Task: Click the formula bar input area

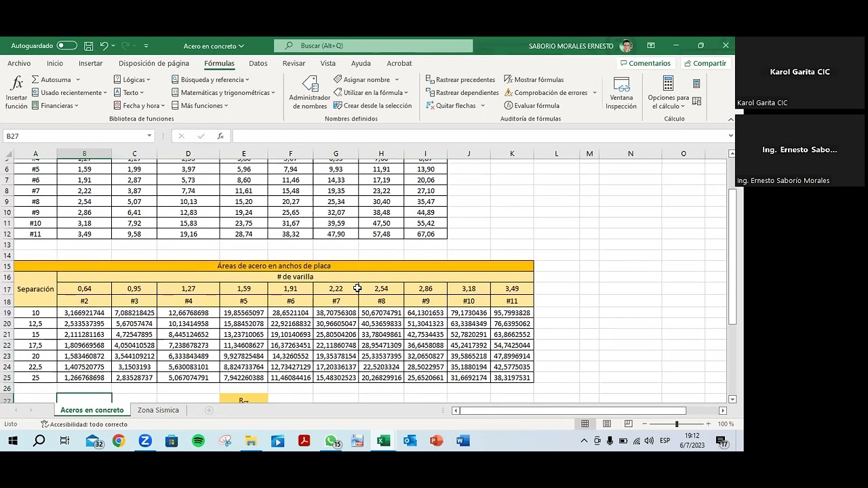Action: [479, 136]
